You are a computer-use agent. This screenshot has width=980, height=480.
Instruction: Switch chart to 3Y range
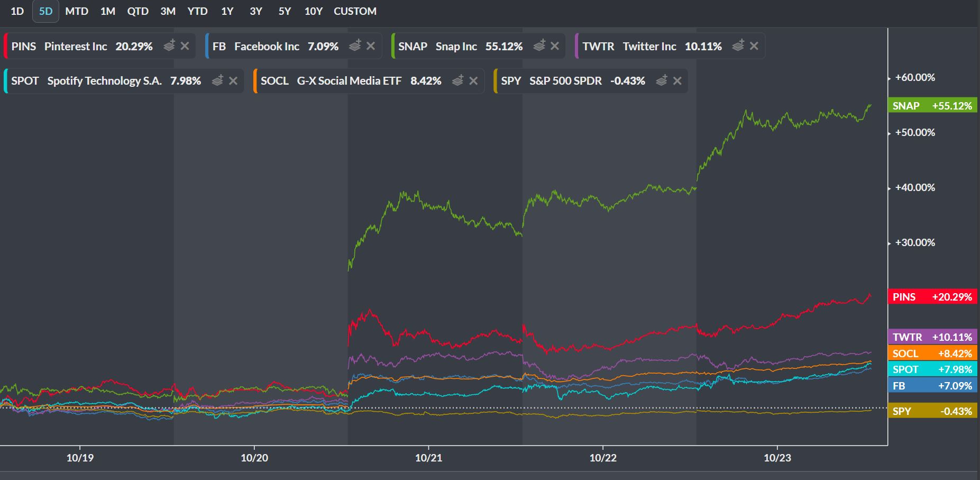256,11
